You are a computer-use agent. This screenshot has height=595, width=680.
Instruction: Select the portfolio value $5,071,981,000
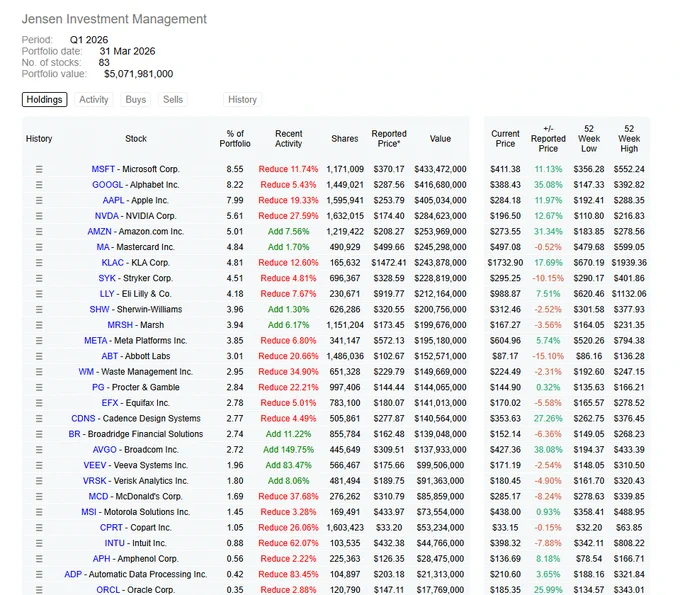click(139, 74)
